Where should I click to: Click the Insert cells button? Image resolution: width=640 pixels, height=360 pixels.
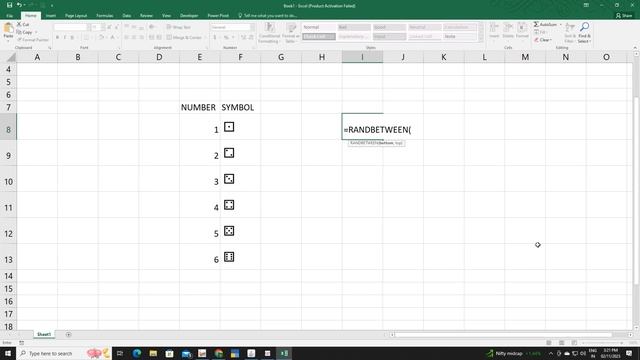pyautogui.click(x=494, y=31)
